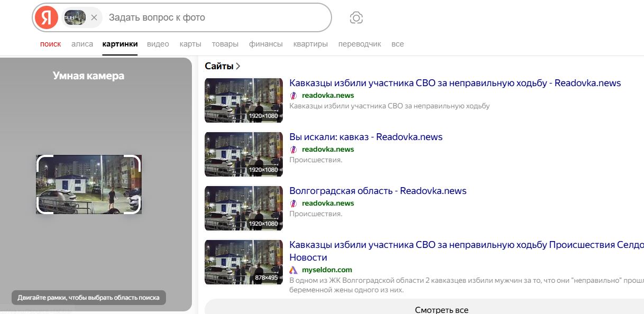Switch to the "товары" tab

point(225,44)
